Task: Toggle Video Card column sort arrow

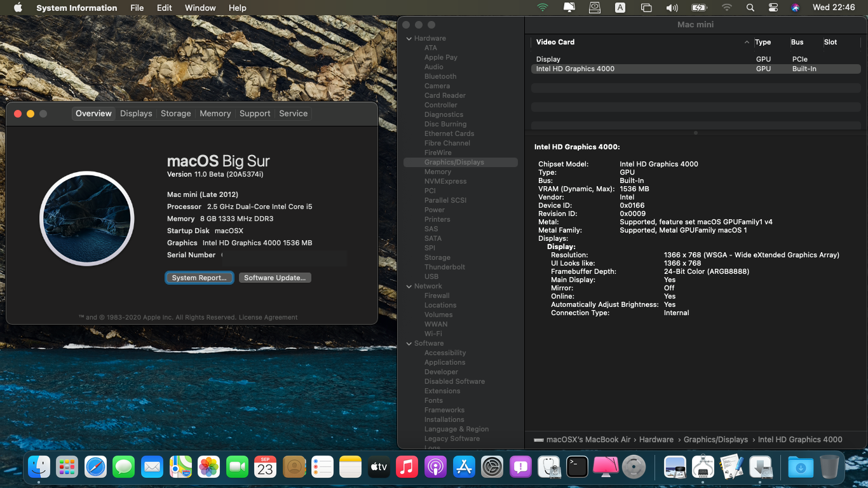Action: click(747, 42)
